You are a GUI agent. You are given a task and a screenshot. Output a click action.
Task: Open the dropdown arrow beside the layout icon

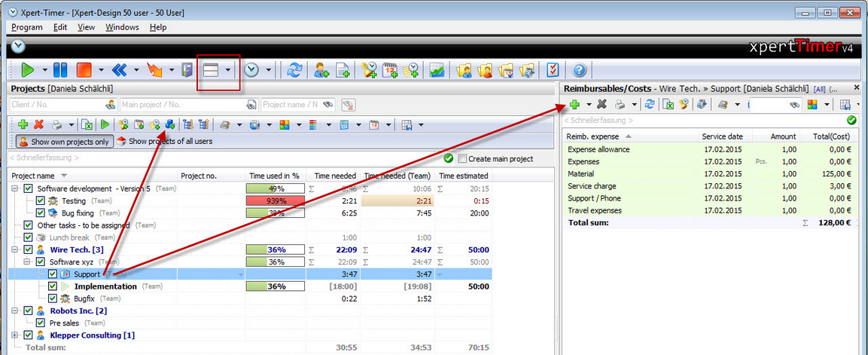[228, 70]
